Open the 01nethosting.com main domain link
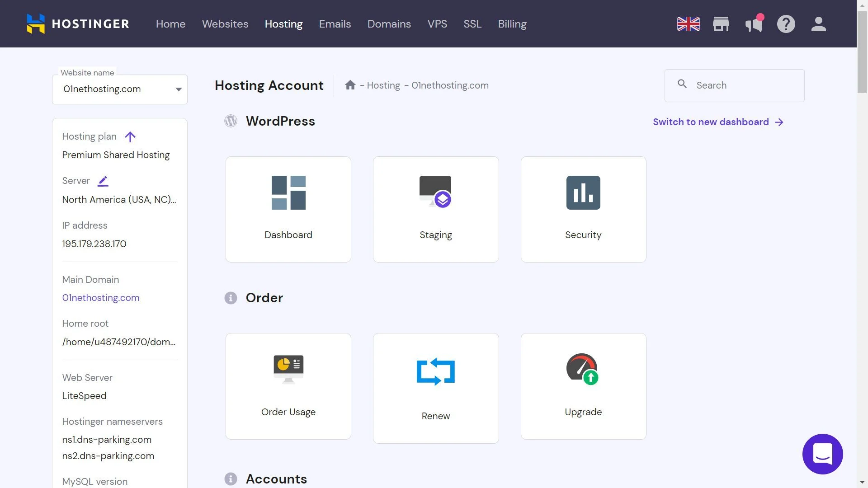The width and height of the screenshot is (868, 488). coord(100,297)
